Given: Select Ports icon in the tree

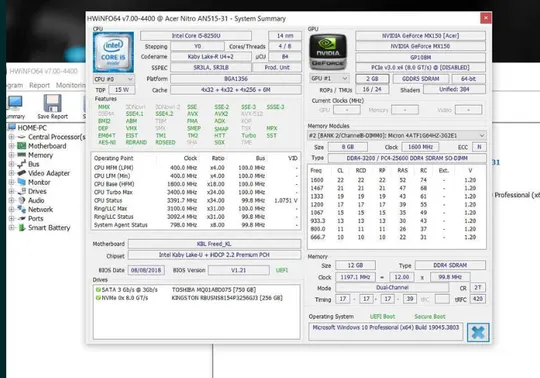Looking at the screenshot, I should (x=22, y=218).
